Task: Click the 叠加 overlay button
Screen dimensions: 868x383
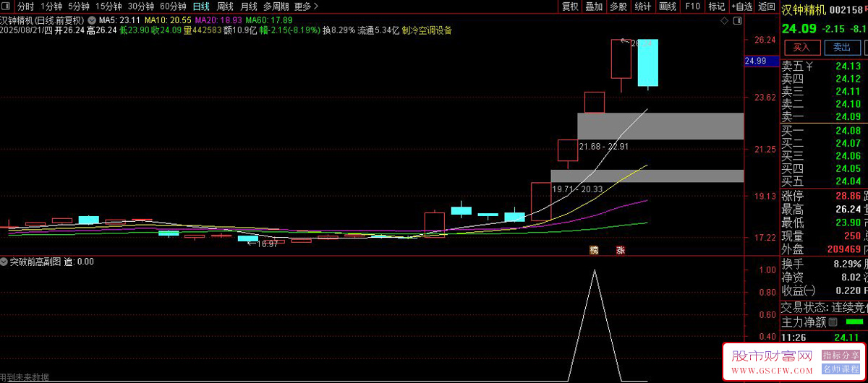Action: tap(594, 7)
